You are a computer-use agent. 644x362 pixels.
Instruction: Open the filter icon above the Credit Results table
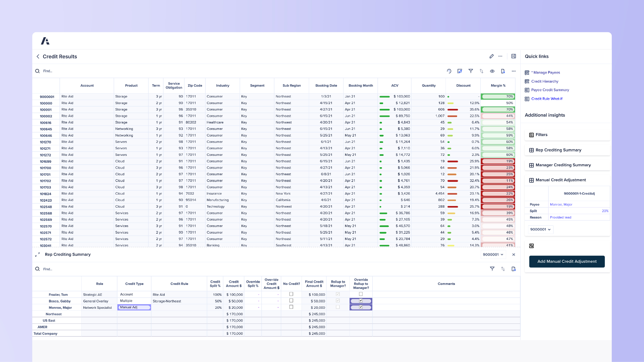(471, 71)
